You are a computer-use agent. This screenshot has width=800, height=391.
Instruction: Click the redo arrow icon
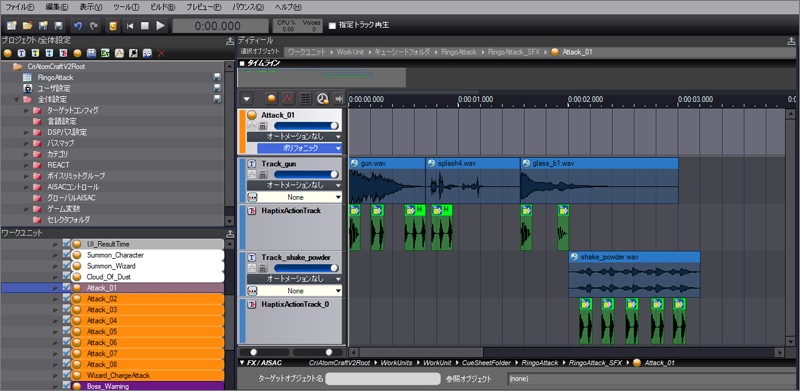(x=94, y=26)
